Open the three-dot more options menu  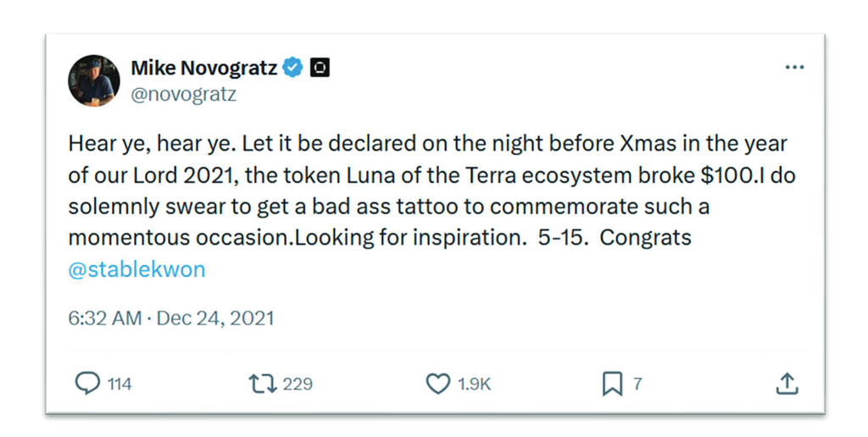click(794, 68)
